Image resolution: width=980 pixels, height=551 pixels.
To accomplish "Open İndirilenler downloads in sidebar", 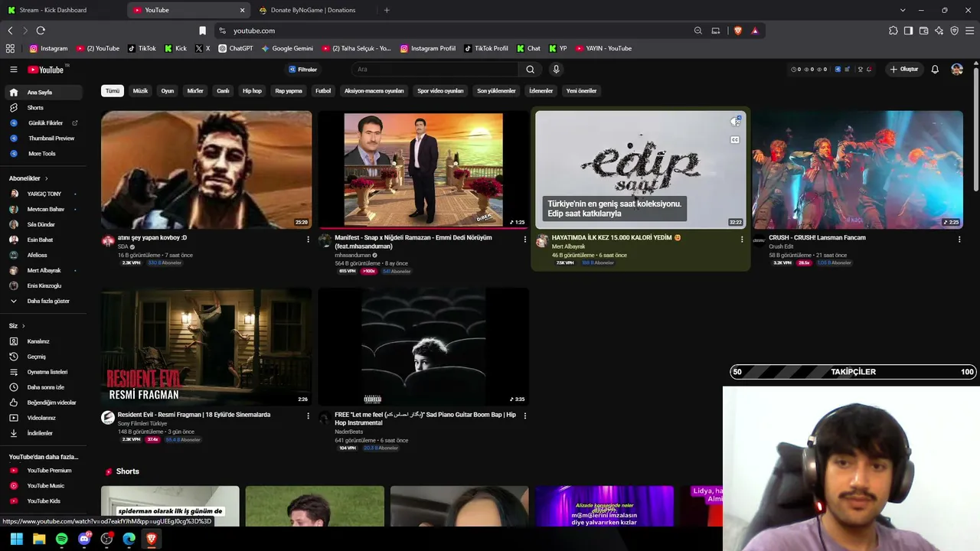I will [x=43, y=433].
